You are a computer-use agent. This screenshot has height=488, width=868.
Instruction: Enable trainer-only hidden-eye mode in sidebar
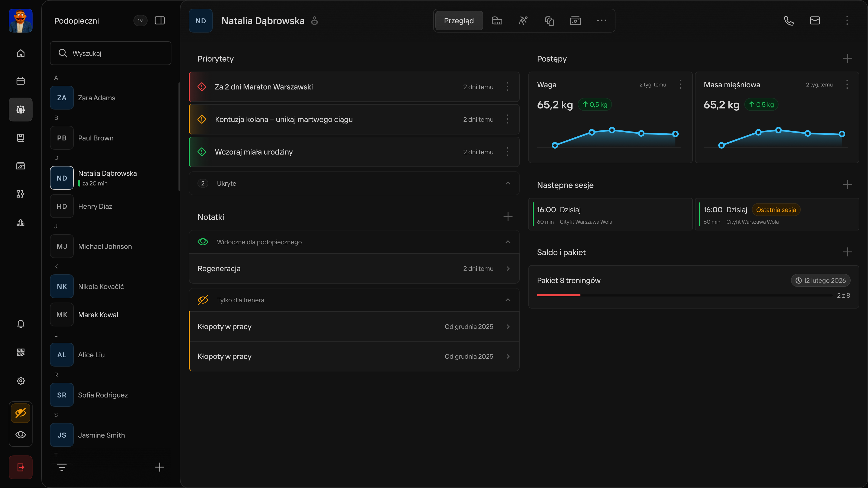21,413
